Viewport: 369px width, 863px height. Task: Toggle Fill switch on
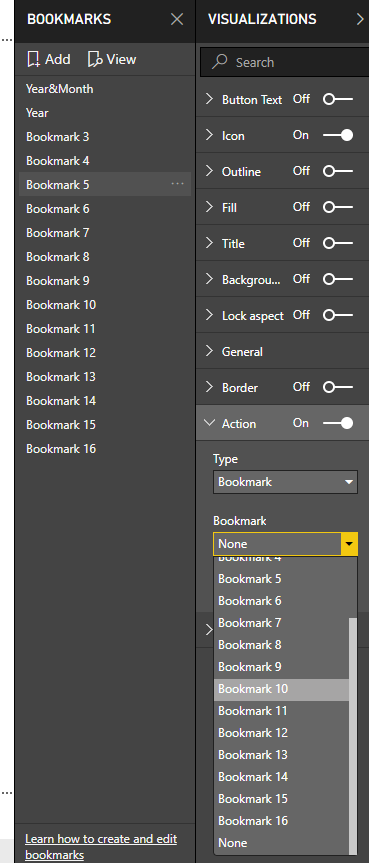[x=338, y=207]
